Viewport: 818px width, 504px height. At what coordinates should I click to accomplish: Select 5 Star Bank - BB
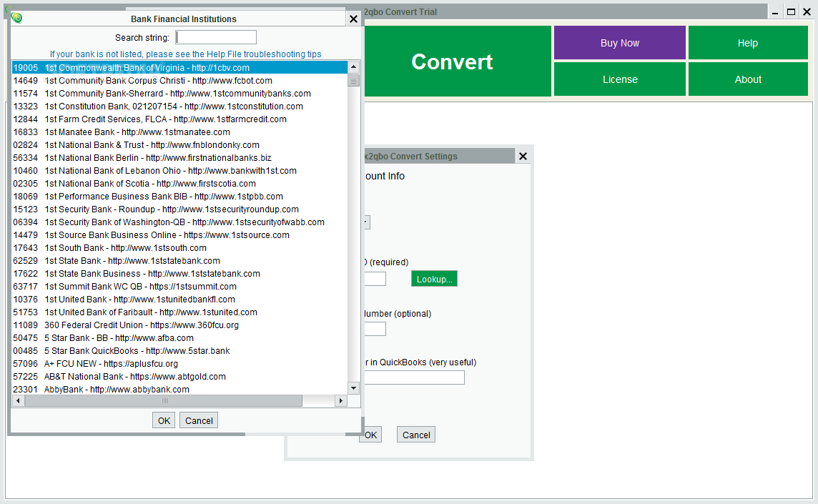pos(179,338)
